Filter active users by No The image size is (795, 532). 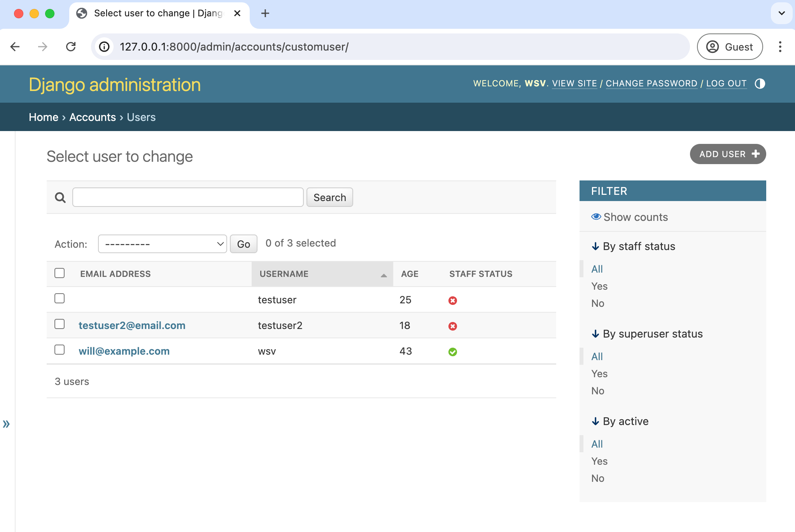point(598,478)
